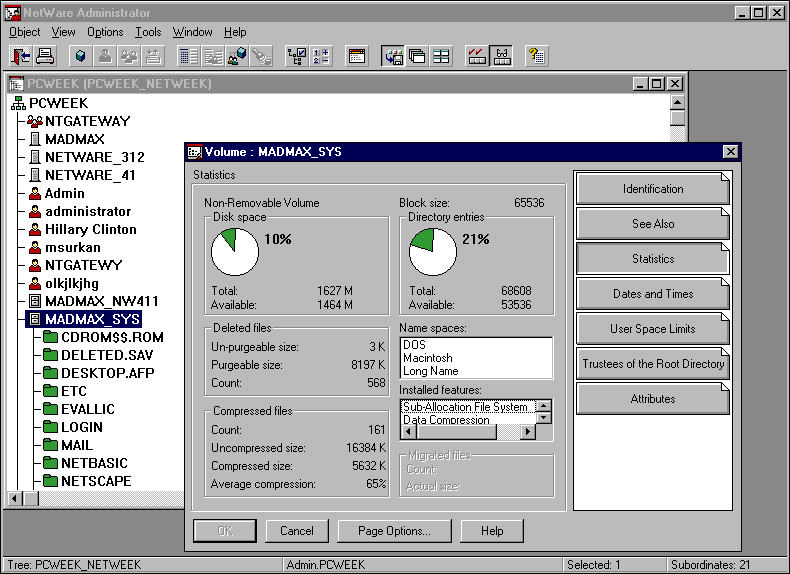Viewport: 790px width, 574px height.
Task: Open the Window menu
Action: [192, 32]
